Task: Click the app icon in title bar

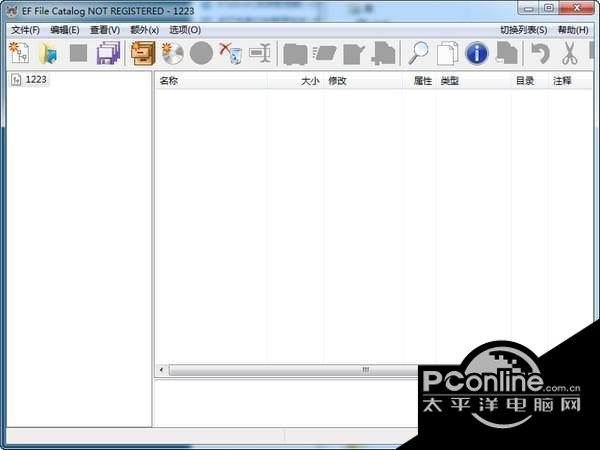Action: coord(12,11)
